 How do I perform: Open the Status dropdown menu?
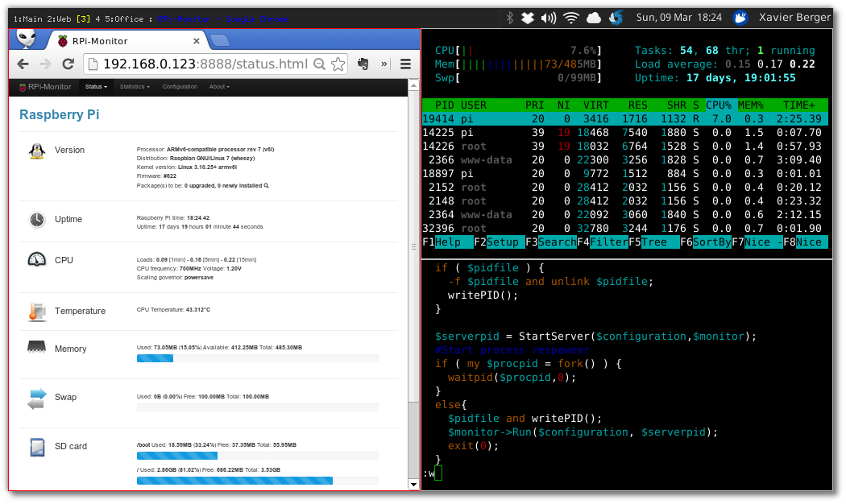[x=96, y=87]
